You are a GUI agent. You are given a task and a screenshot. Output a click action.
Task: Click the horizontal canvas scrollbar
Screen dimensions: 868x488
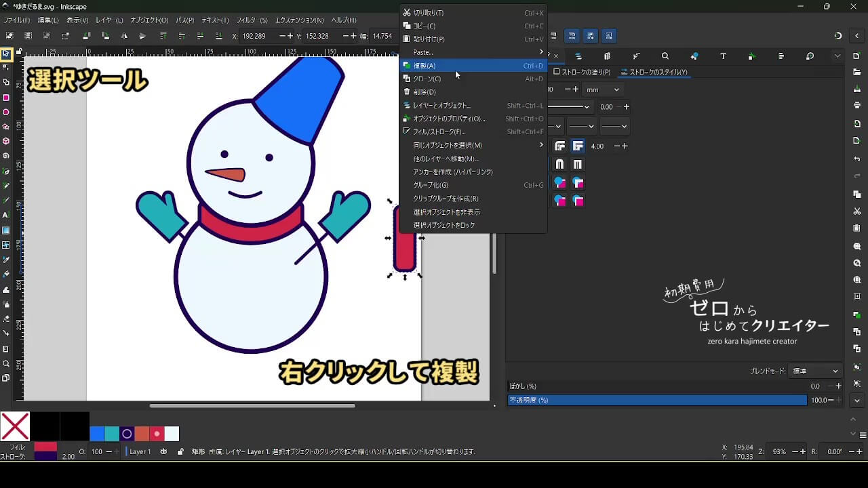[252, 406]
